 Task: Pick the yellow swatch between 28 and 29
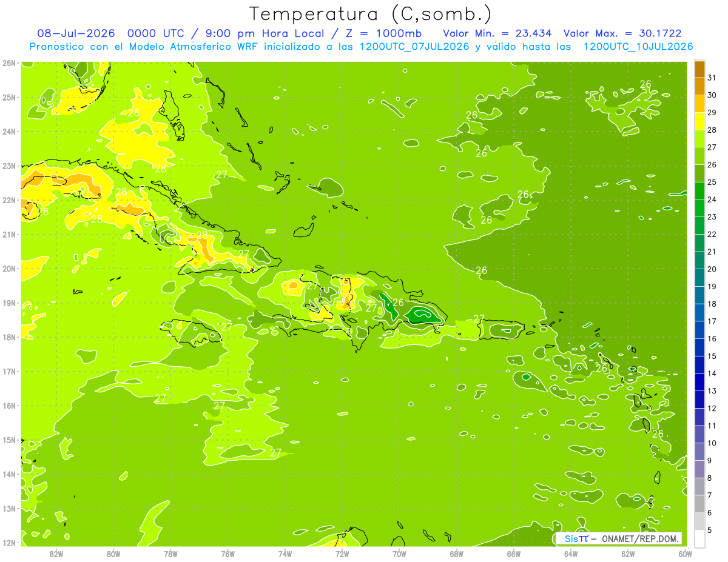699,121
